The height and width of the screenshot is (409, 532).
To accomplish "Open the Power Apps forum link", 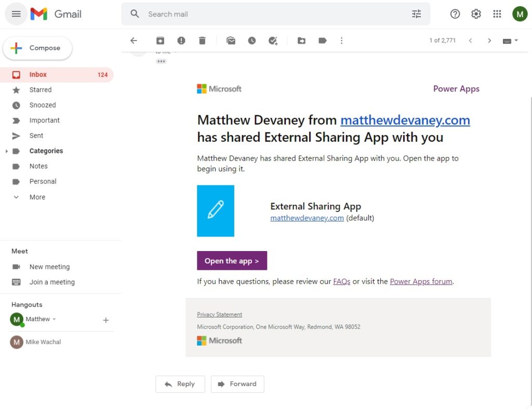I will (421, 281).
